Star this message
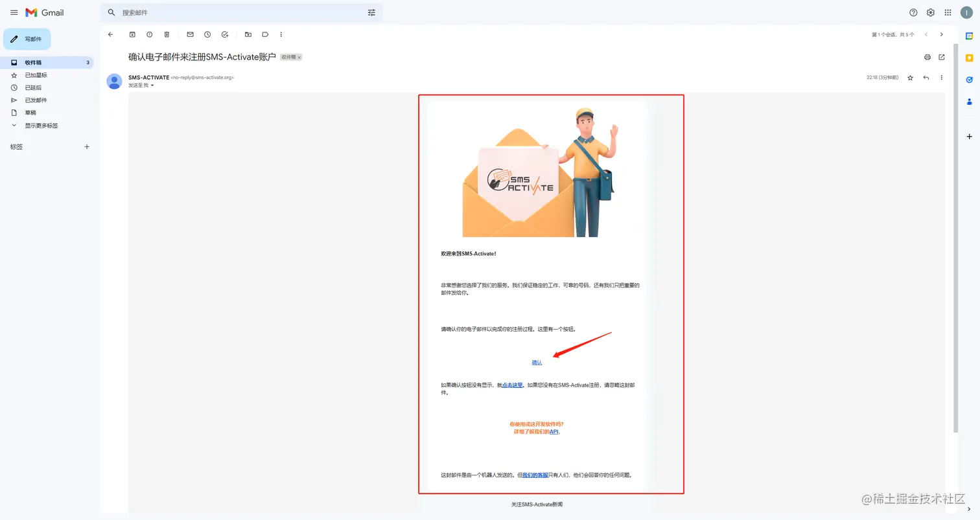 click(910, 78)
